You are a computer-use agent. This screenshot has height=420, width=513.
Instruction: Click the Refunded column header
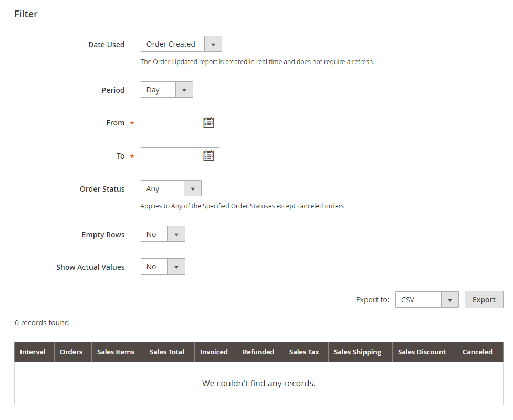tap(258, 352)
